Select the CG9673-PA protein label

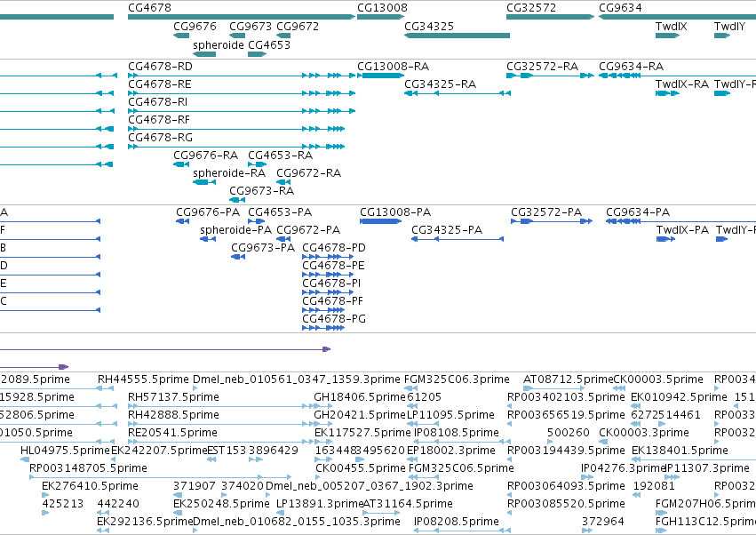point(263,247)
